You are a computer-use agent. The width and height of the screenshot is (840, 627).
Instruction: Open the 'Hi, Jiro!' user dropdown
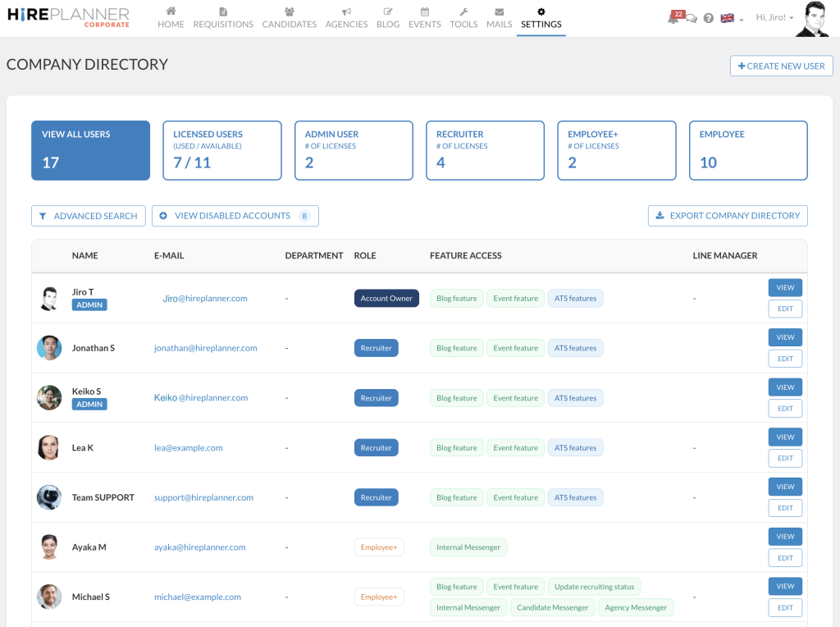point(774,18)
